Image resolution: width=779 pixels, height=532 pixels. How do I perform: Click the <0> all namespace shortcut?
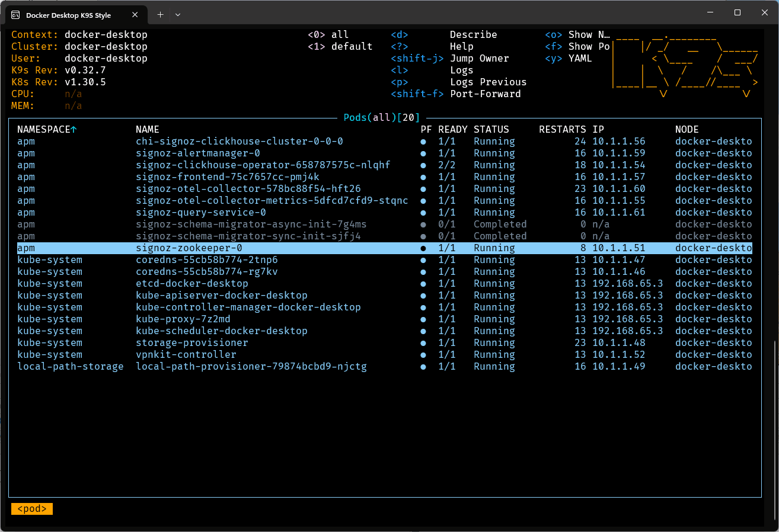point(328,34)
